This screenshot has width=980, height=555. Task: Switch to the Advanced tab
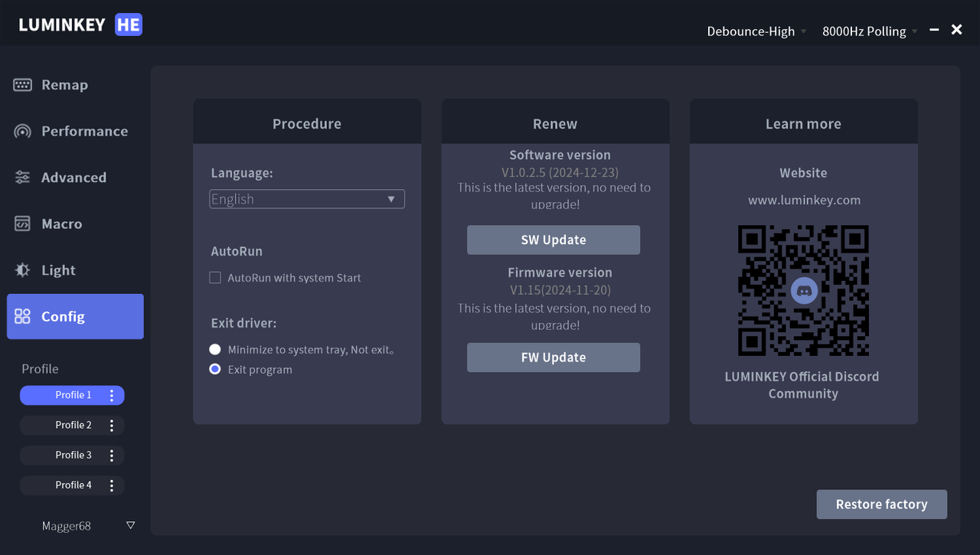pos(75,178)
